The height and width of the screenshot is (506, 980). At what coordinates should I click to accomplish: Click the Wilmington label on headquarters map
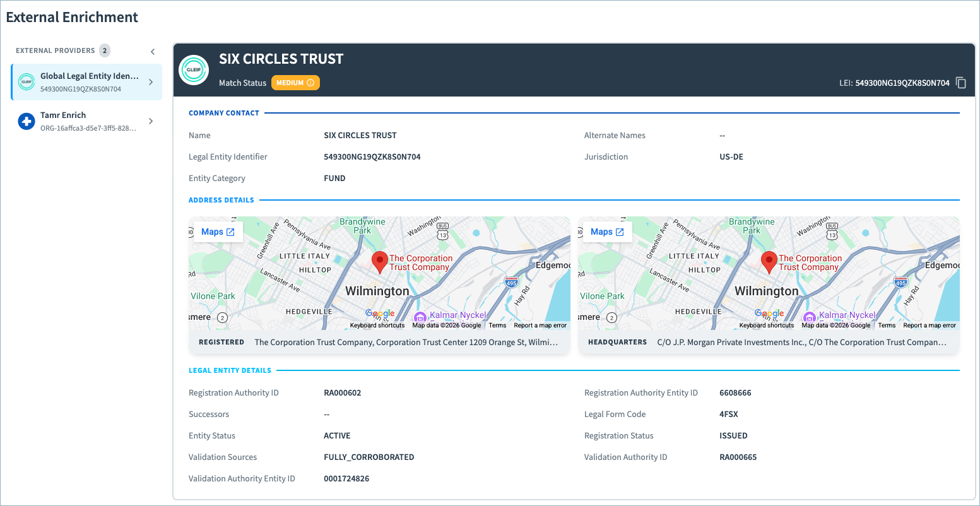[x=767, y=291]
